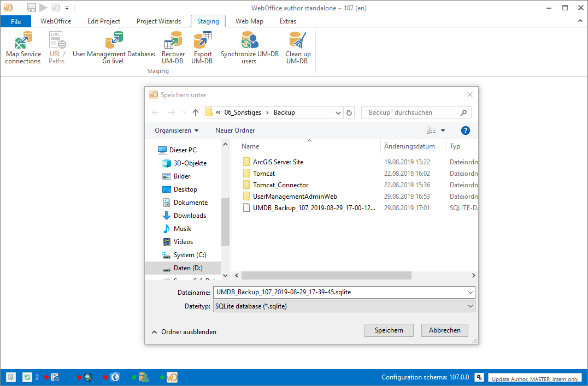Screen dimensions: 588x386
Task: Click Export UM-DB in the ribbon
Action: (x=202, y=47)
